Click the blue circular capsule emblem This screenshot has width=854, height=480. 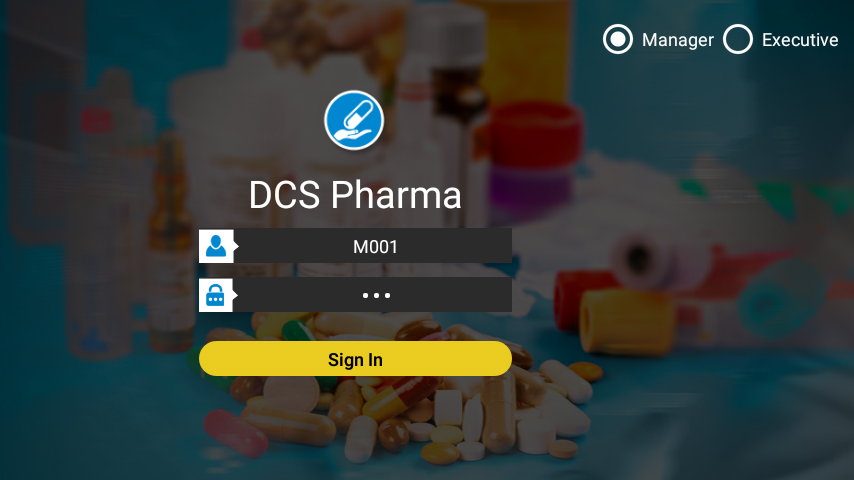tap(354, 120)
